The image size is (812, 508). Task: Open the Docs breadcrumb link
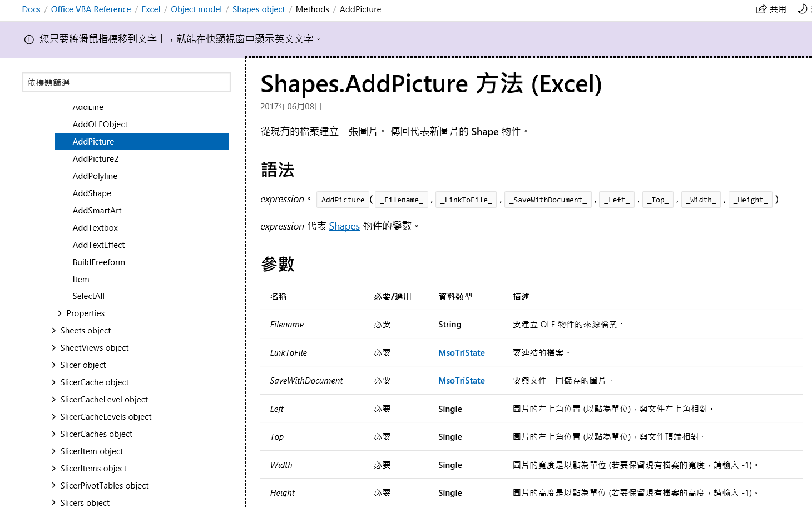coord(31,9)
